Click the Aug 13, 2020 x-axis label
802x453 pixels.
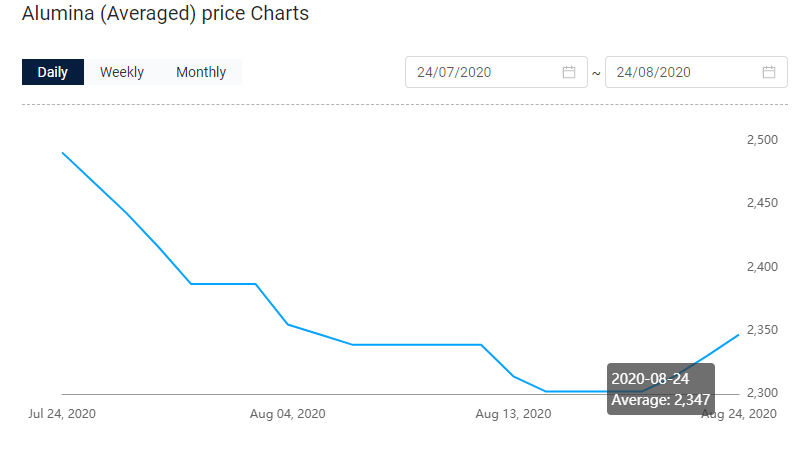513,414
